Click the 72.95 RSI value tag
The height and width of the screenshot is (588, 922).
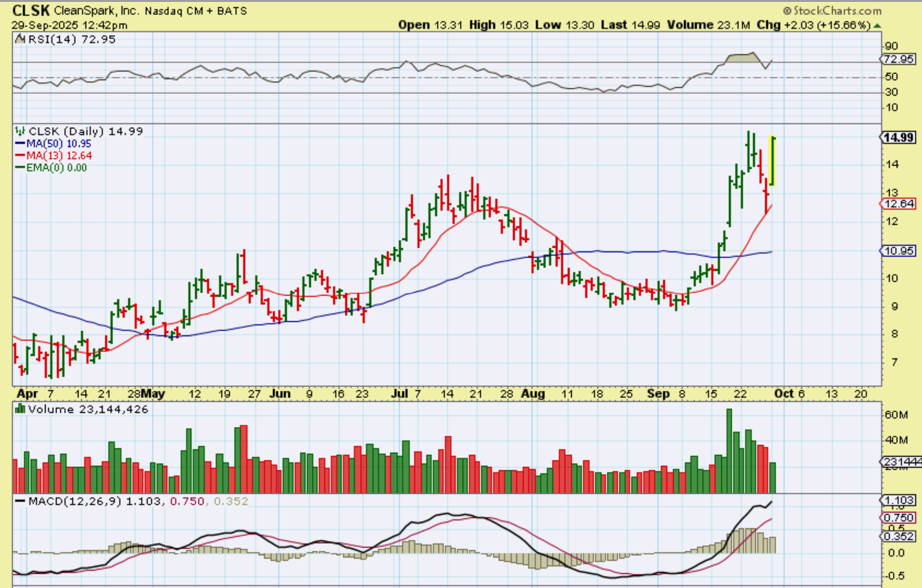[899, 59]
